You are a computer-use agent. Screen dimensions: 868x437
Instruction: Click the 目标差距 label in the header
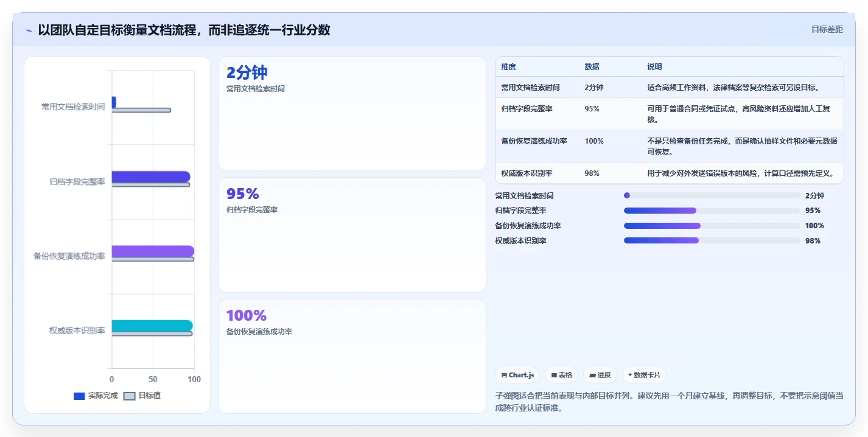tap(827, 29)
